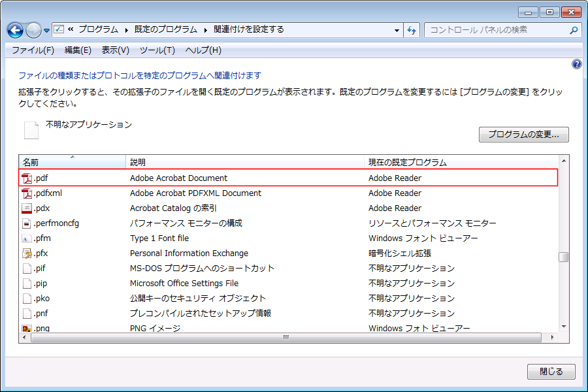The image size is (588, 392).
Task: Open the address bar history dropdown
Action: pyautogui.click(x=397, y=30)
